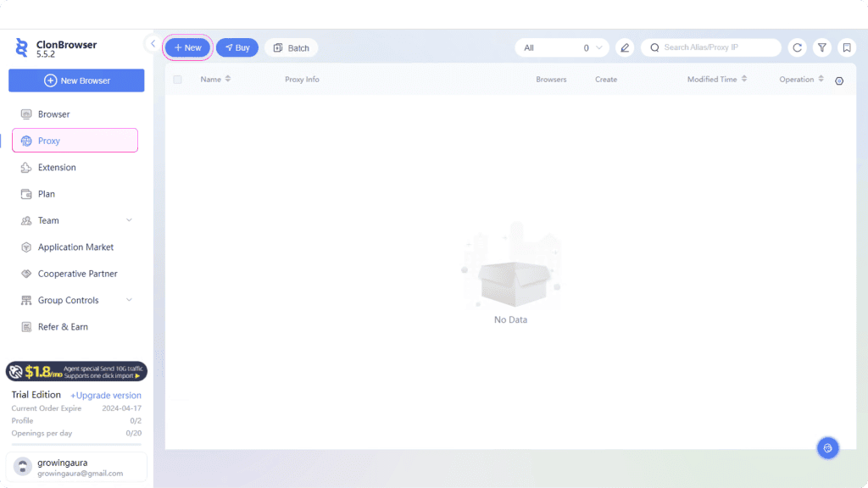868x488 pixels.
Task: Sort by Modified Time column arrows
Action: tap(744, 80)
